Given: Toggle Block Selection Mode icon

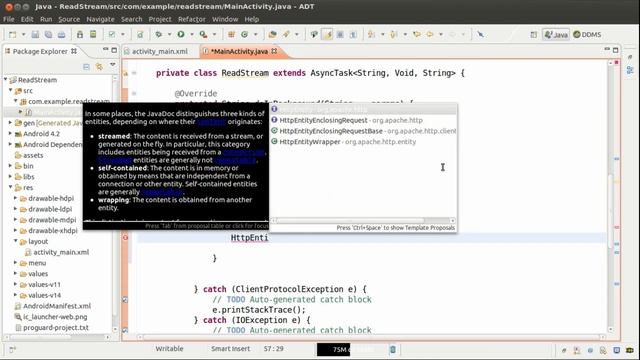Looking at the screenshot, I should tap(340, 35).
